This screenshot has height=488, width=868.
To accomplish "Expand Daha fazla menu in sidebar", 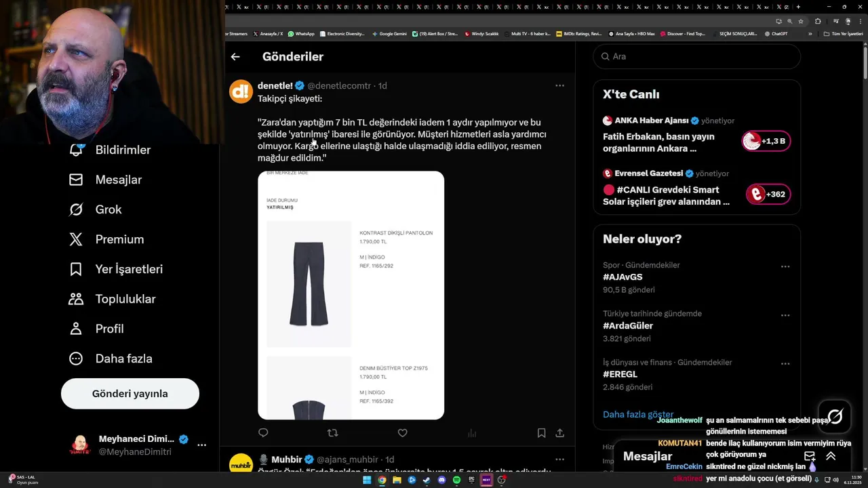I will (x=111, y=359).
